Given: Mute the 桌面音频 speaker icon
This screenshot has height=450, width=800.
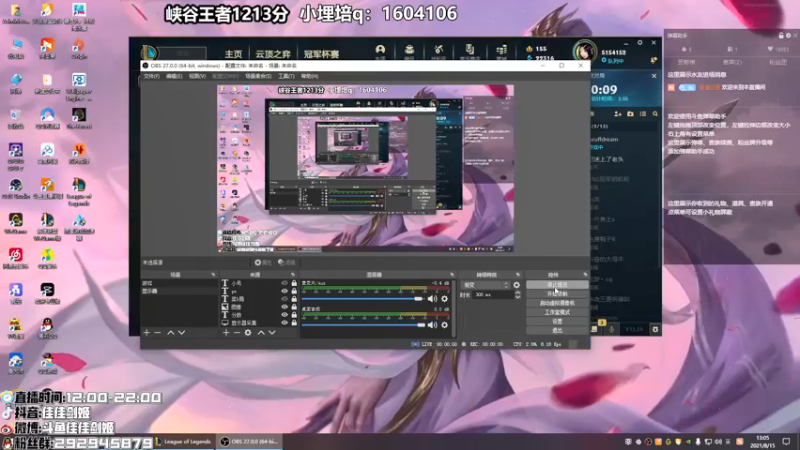Looking at the screenshot, I should tap(432, 324).
